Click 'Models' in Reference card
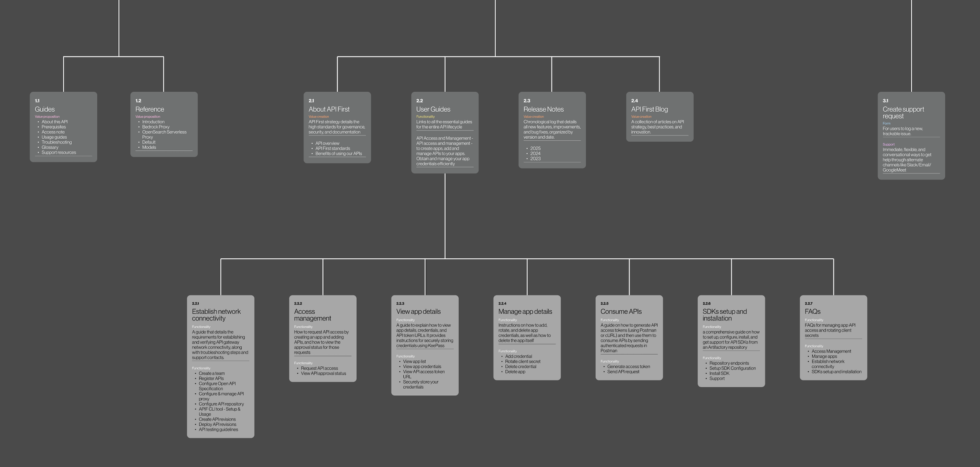This screenshot has height=467, width=980. [x=149, y=147]
